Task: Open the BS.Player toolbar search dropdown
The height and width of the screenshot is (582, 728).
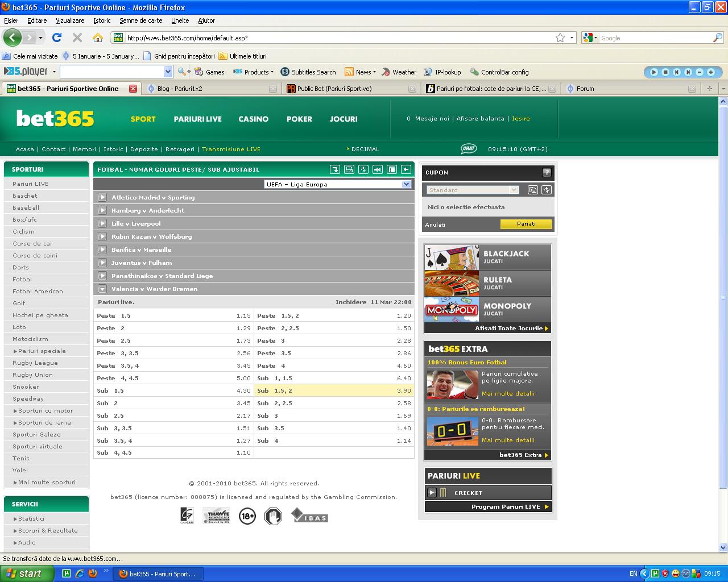Action: click(168, 72)
